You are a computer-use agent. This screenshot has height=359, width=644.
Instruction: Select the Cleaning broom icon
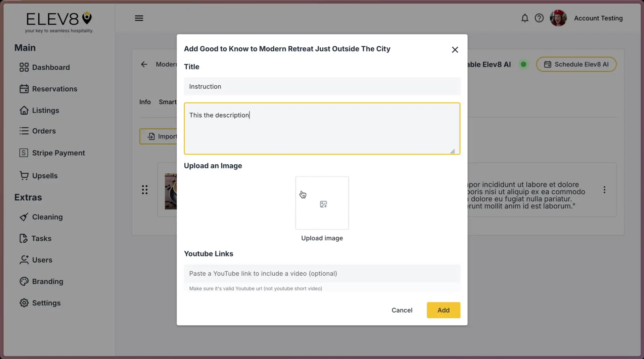point(24,217)
